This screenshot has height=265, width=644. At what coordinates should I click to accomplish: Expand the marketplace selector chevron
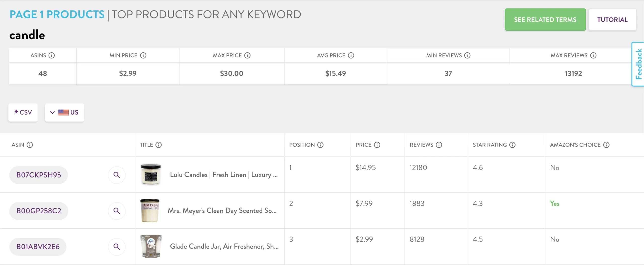[x=52, y=112]
